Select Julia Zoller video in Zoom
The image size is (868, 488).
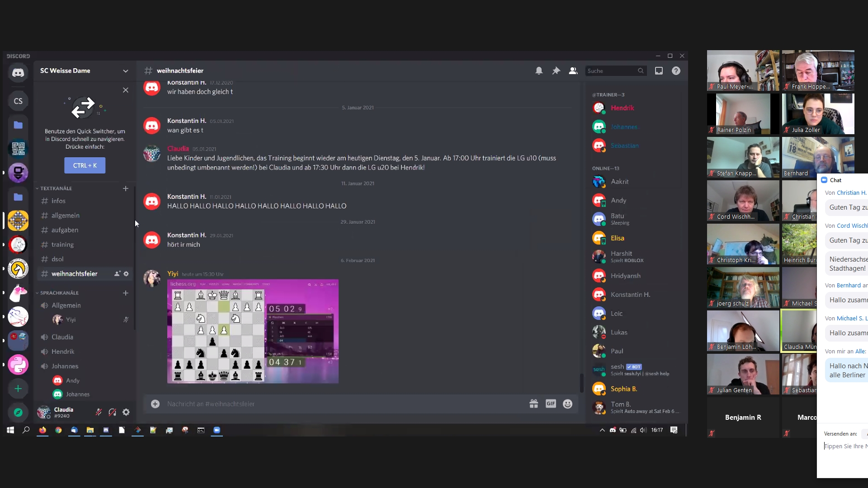pos(818,114)
